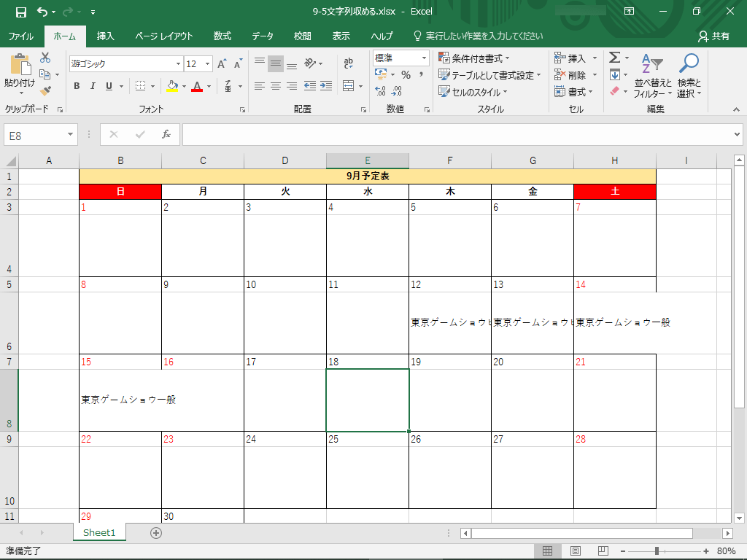
Task: Apply red font color
Action: pos(197,86)
